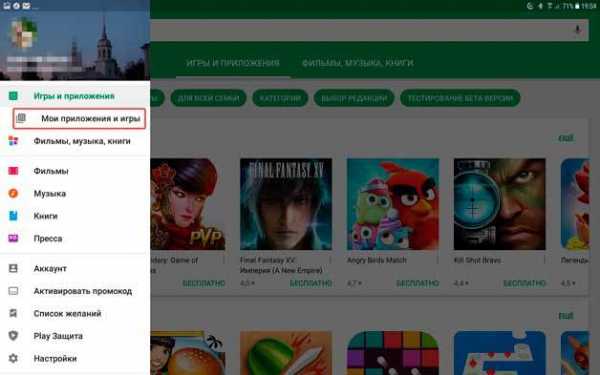Click the Список желаний bookmark icon

[x=13, y=313]
